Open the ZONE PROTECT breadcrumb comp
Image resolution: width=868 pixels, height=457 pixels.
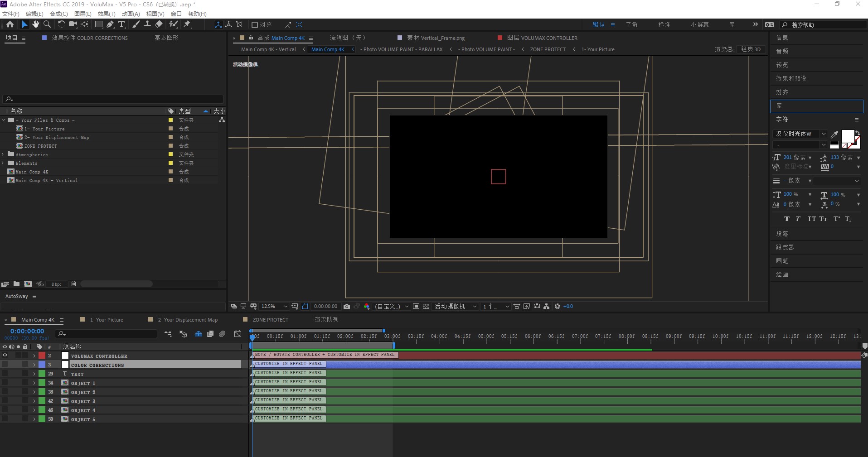click(548, 49)
